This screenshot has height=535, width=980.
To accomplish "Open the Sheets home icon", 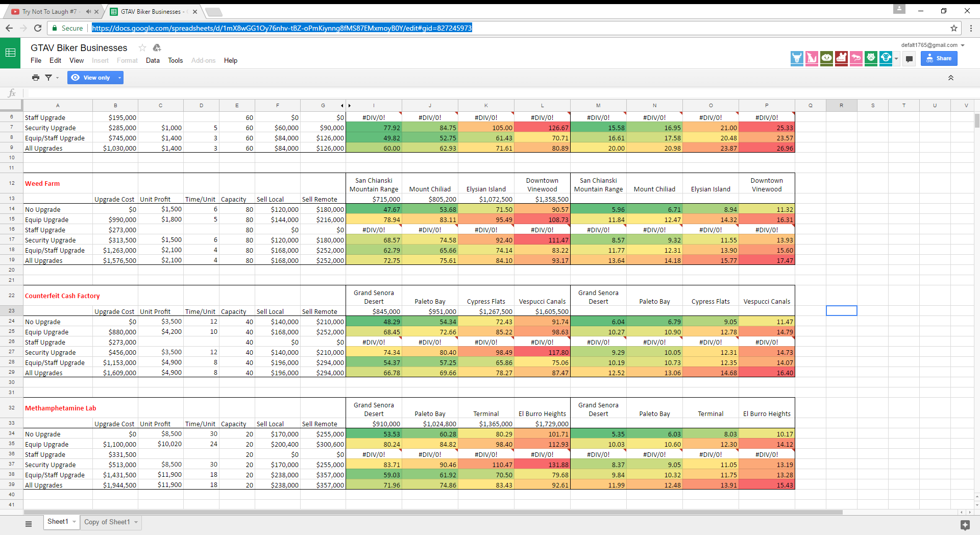I will point(10,53).
